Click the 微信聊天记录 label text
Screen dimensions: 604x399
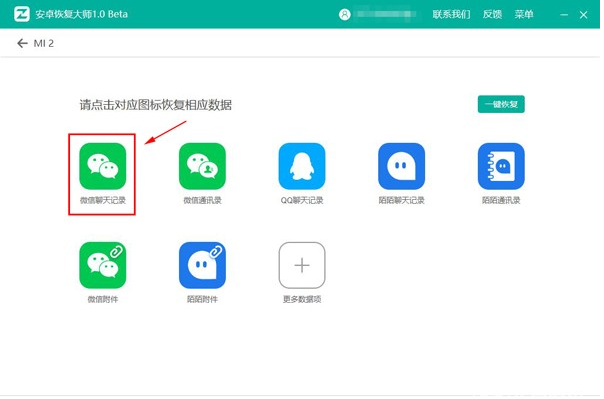(x=103, y=201)
